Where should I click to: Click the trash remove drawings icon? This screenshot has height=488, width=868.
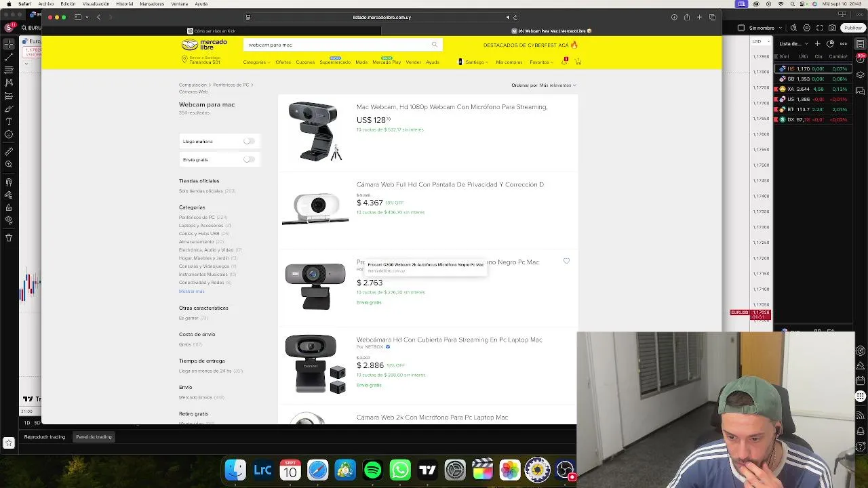tap(9, 238)
